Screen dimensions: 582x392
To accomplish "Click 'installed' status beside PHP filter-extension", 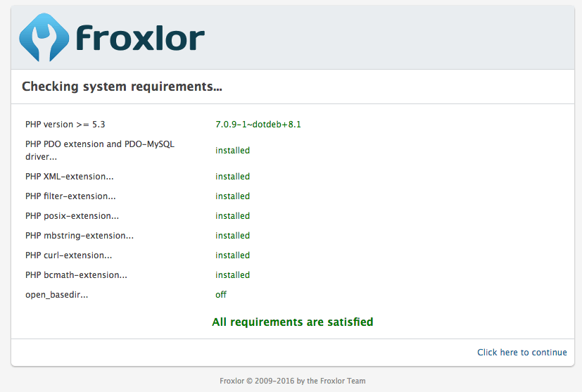I will (x=232, y=196).
